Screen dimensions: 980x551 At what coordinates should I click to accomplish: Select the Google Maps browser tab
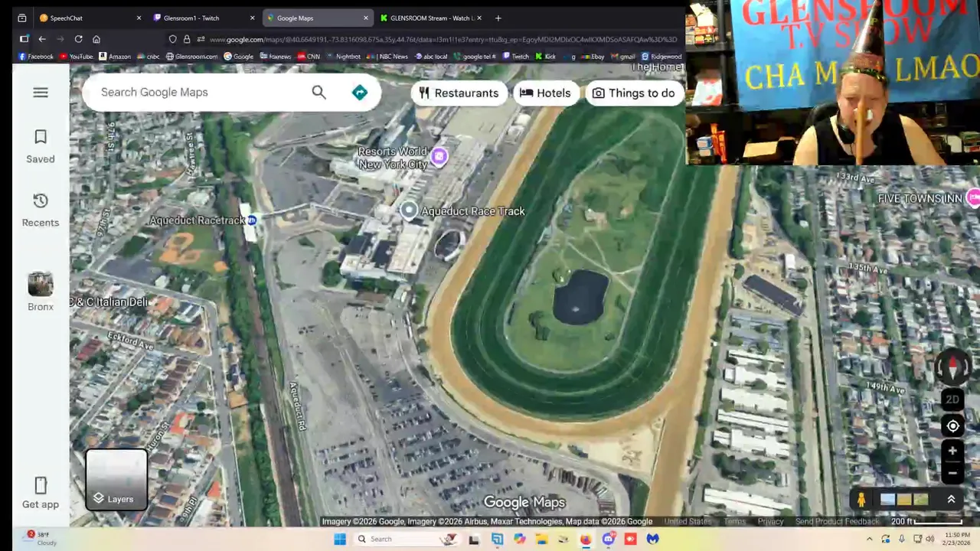pyautogui.click(x=317, y=18)
